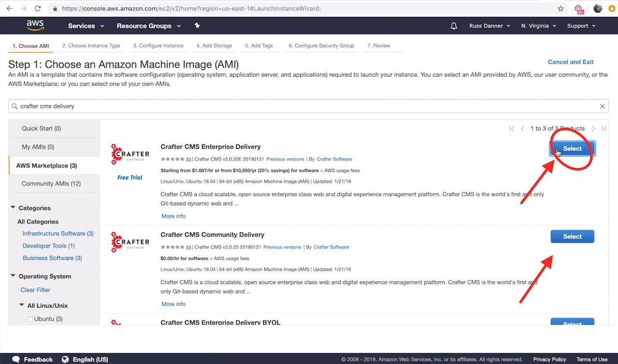Open the Services dropdown menu
The width and height of the screenshot is (618, 364).
(x=86, y=26)
